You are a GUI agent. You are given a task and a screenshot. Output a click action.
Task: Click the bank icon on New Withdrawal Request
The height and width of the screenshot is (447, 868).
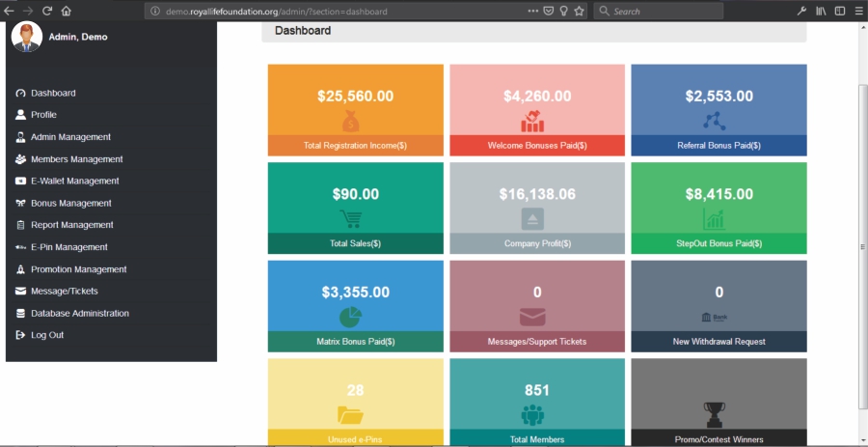tap(714, 317)
